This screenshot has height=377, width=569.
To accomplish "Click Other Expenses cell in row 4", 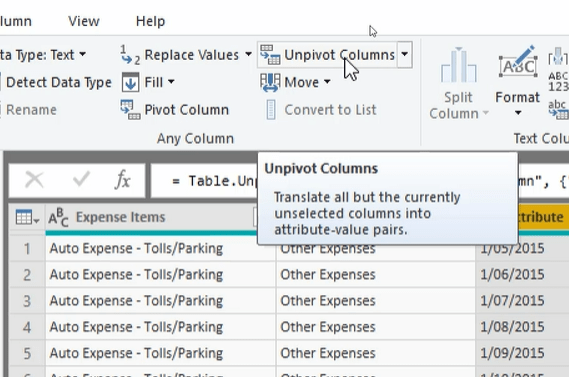I will point(376,327).
